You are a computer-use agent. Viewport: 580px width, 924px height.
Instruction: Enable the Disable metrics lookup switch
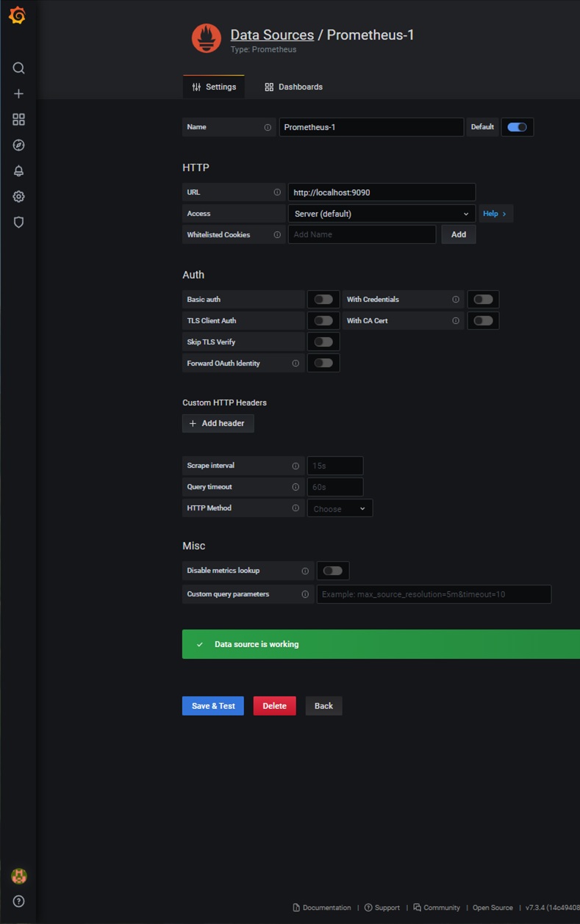[x=333, y=571]
